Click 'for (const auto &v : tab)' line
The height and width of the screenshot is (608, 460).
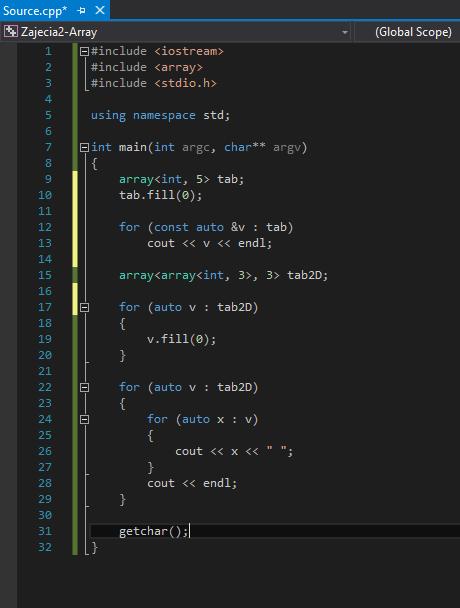(206, 227)
